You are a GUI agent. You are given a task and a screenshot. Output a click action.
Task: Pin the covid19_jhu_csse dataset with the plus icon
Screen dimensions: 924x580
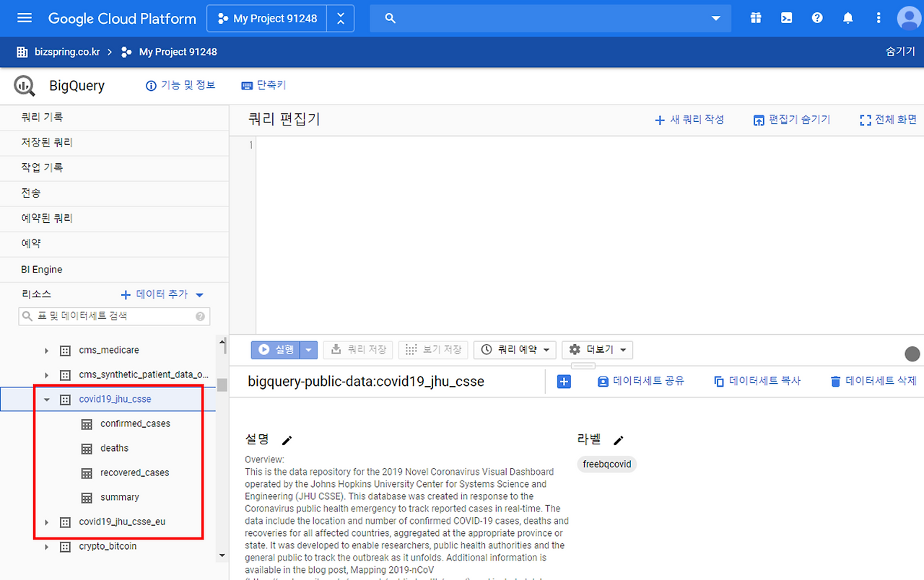(x=564, y=382)
